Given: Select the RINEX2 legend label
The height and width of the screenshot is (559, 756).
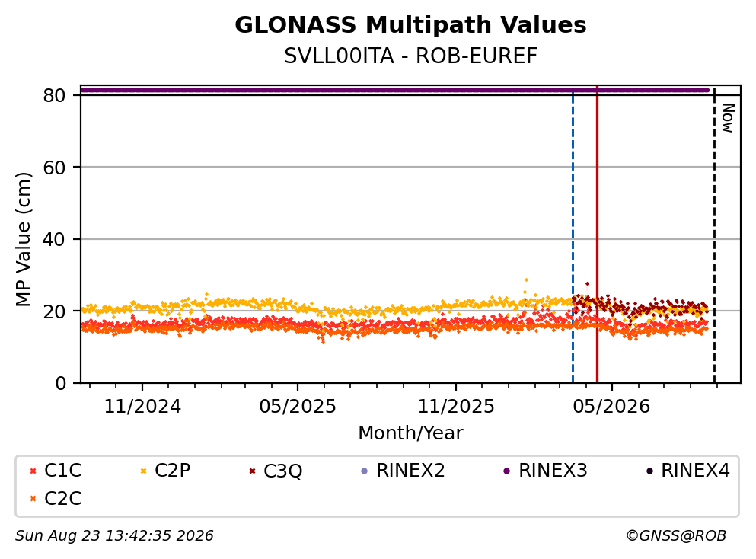Looking at the screenshot, I should (x=411, y=470).
